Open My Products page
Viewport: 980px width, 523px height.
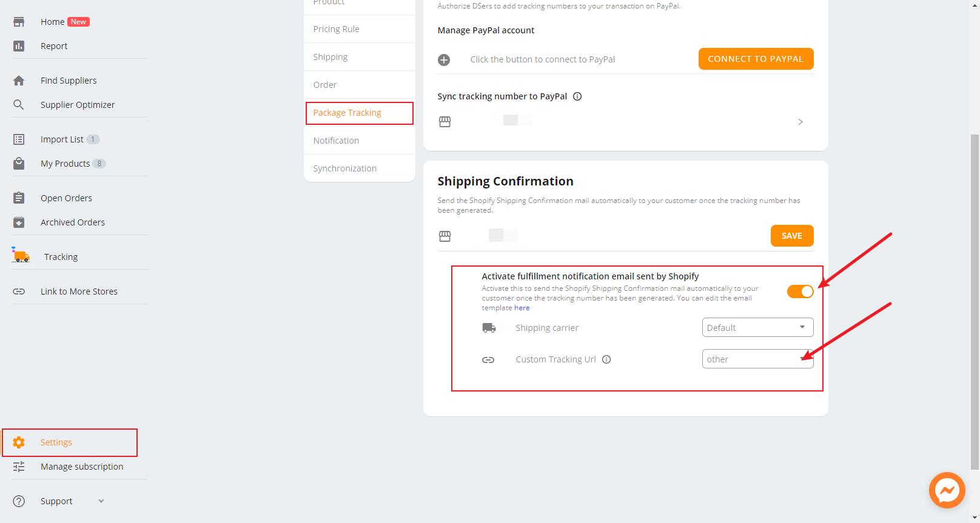pyautogui.click(x=65, y=164)
